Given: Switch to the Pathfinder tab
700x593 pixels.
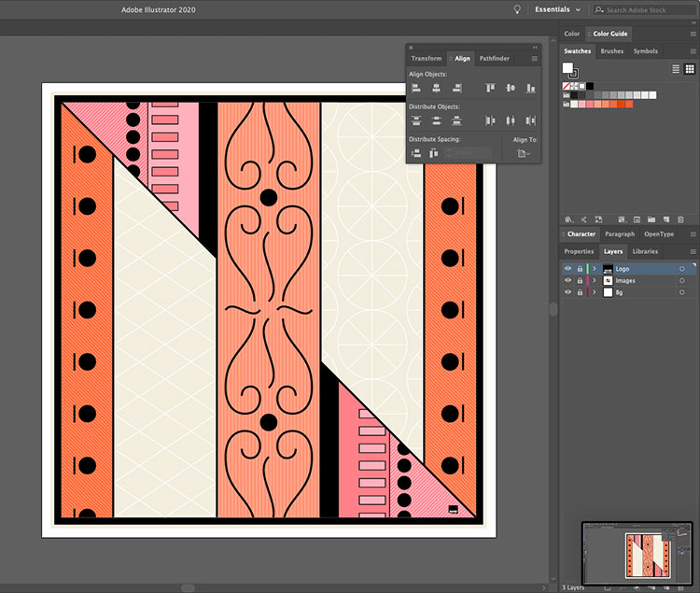Looking at the screenshot, I should [x=494, y=59].
